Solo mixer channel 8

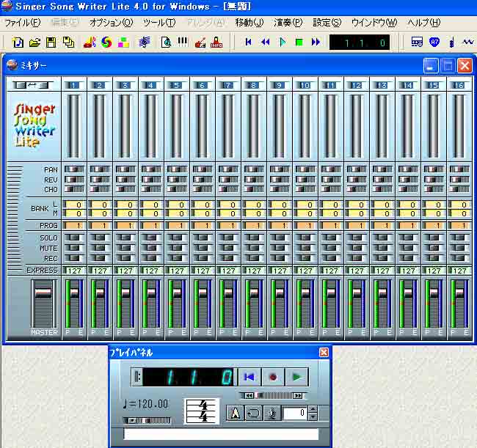[253, 238]
